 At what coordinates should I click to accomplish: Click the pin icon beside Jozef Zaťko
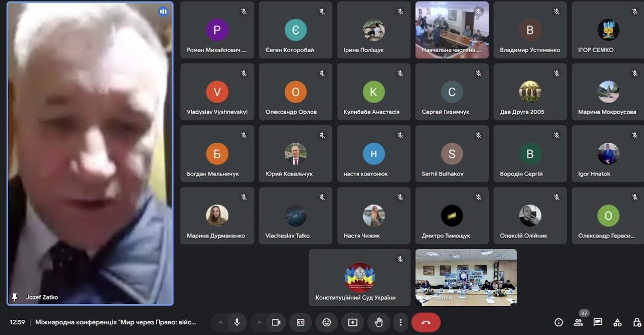(x=15, y=297)
